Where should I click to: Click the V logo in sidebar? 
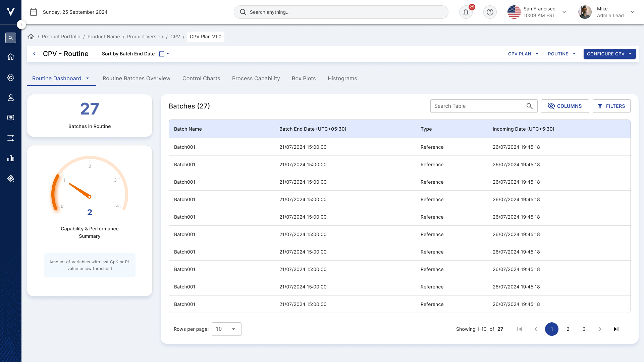point(11,12)
